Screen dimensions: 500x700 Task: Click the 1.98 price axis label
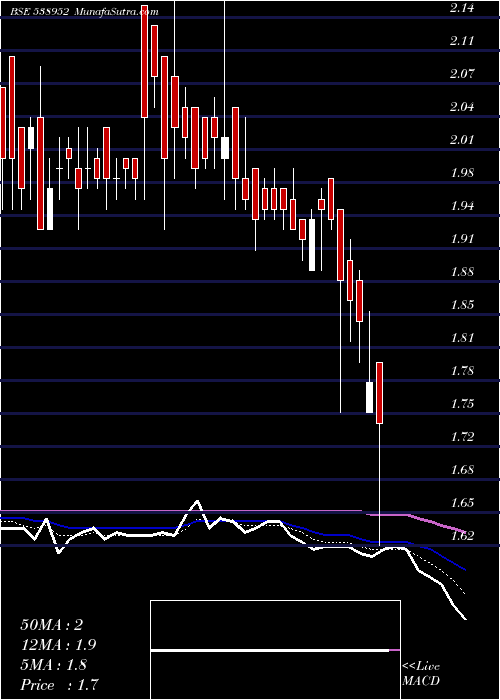462,173
